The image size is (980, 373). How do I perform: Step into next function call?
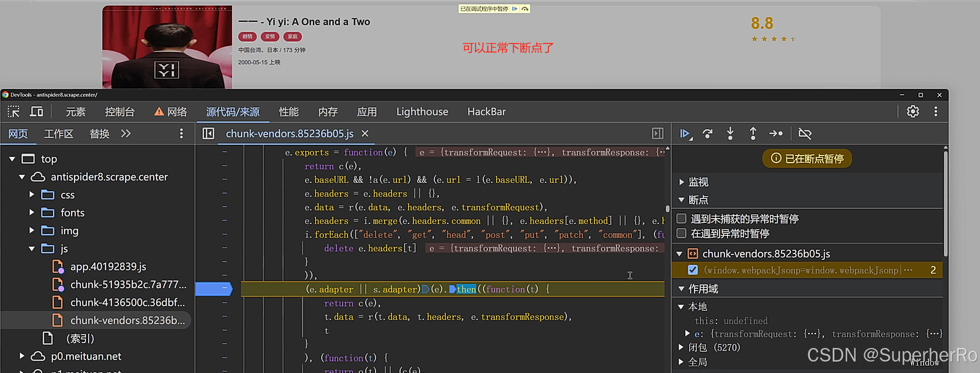point(731,134)
